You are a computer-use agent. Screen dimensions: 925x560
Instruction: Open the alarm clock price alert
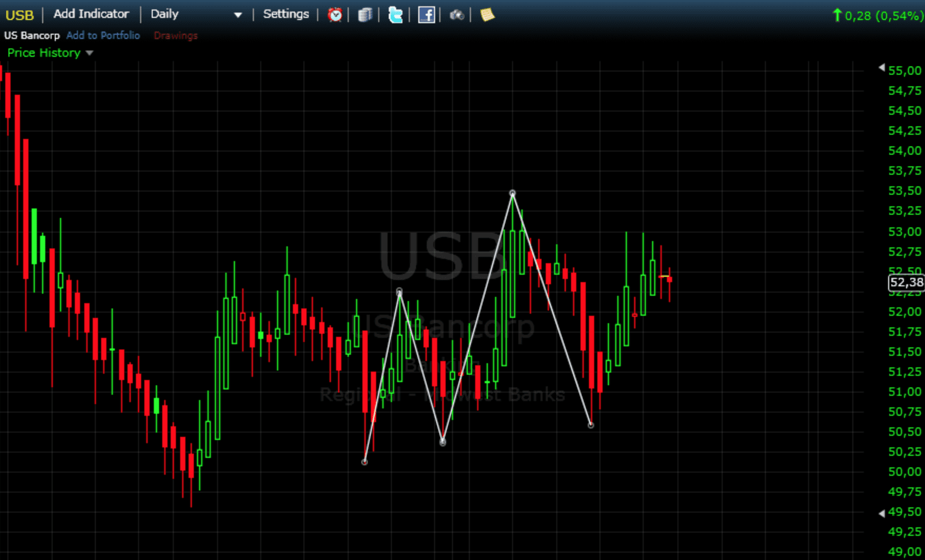(334, 15)
